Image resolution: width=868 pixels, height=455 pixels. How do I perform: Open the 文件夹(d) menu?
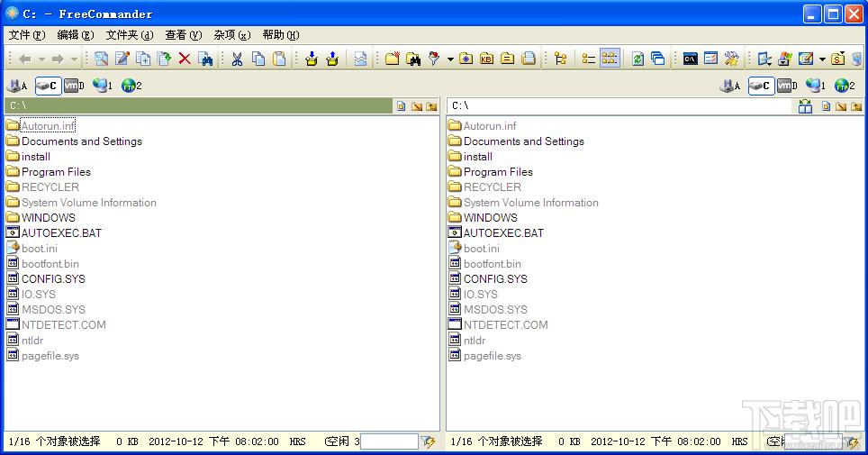pos(130,35)
